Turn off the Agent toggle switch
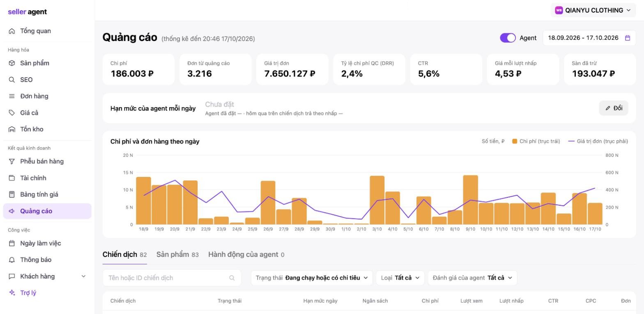 pos(508,38)
